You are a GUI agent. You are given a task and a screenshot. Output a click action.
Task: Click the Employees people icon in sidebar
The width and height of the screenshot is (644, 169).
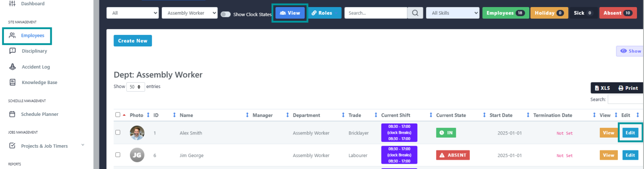pyautogui.click(x=12, y=35)
